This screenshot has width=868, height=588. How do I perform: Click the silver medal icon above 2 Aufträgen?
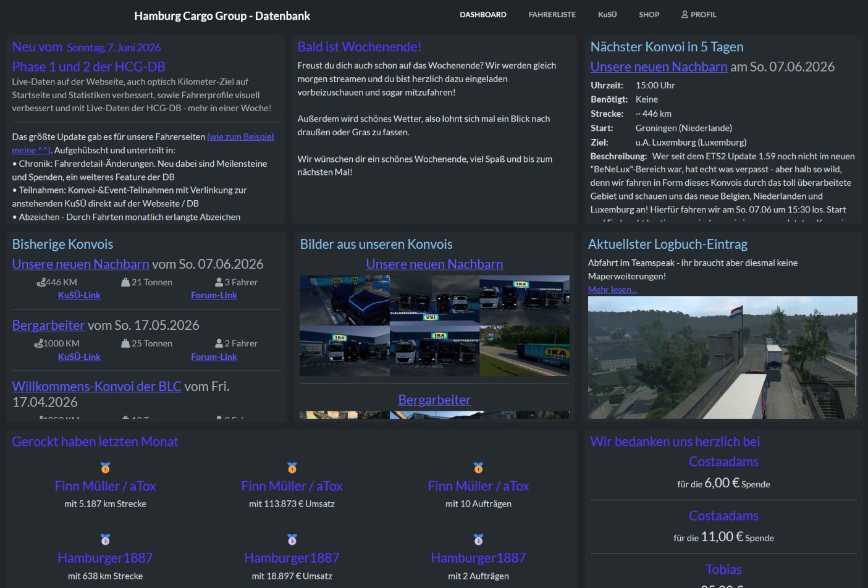pos(478,540)
